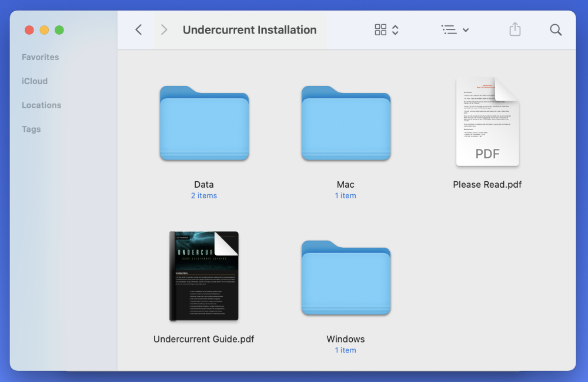Open search with the magnifying glass
This screenshot has height=382, width=588.
[556, 29]
